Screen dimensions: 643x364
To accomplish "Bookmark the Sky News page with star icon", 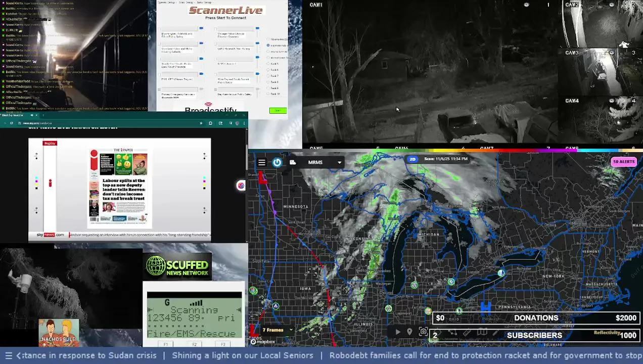I will (x=201, y=123).
